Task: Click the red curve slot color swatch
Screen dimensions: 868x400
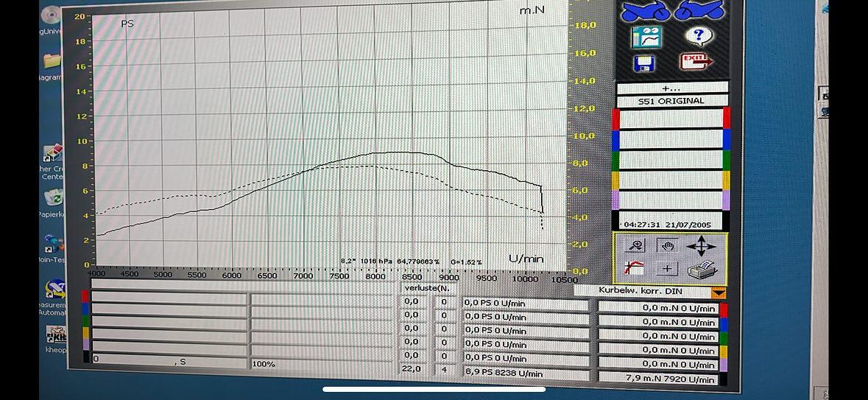Action: click(727, 118)
